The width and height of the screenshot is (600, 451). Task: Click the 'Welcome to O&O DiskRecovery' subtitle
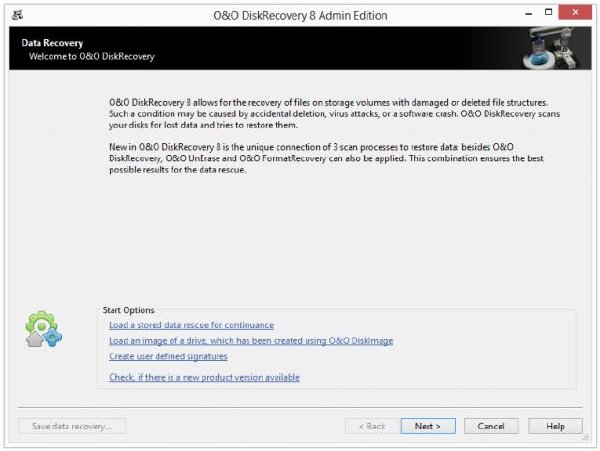click(92, 57)
